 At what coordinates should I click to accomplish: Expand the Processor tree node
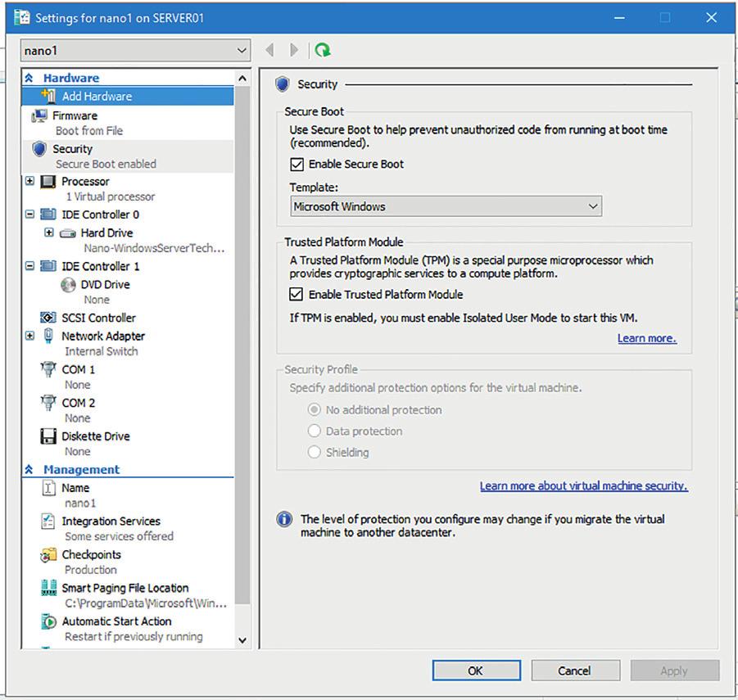pyautogui.click(x=29, y=181)
